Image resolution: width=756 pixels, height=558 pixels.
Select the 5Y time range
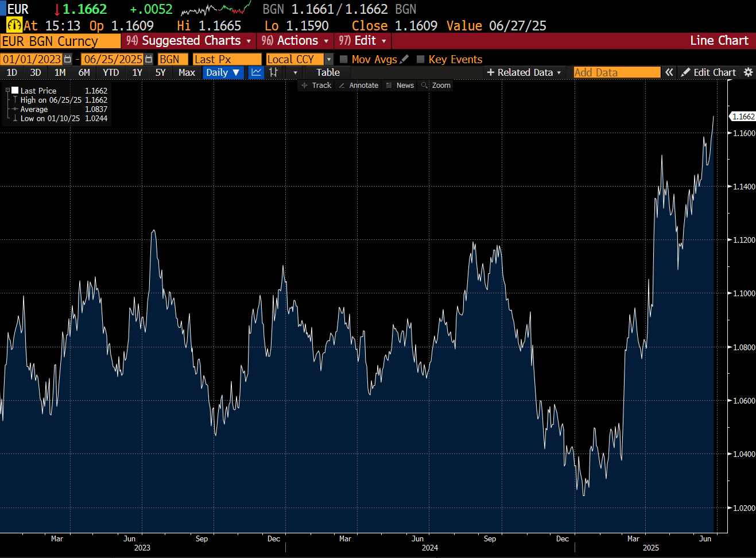click(160, 72)
